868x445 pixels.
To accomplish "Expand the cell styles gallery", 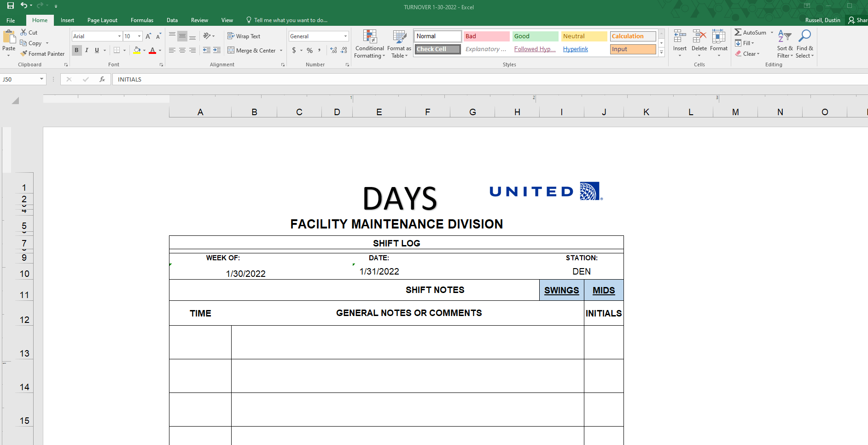I will [662, 53].
